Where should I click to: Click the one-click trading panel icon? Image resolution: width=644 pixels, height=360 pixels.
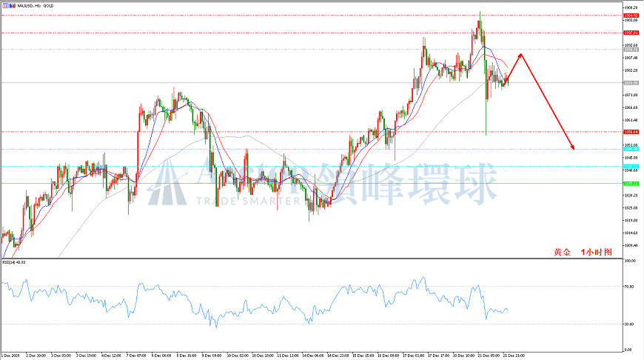(4, 6)
